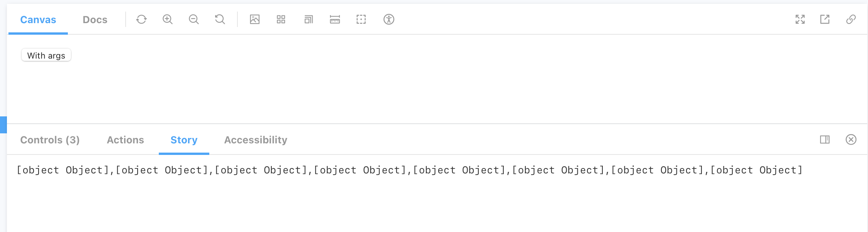This screenshot has width=868, height=232.
Task: Zoom out of the story canvas
Action: [193, 19]
